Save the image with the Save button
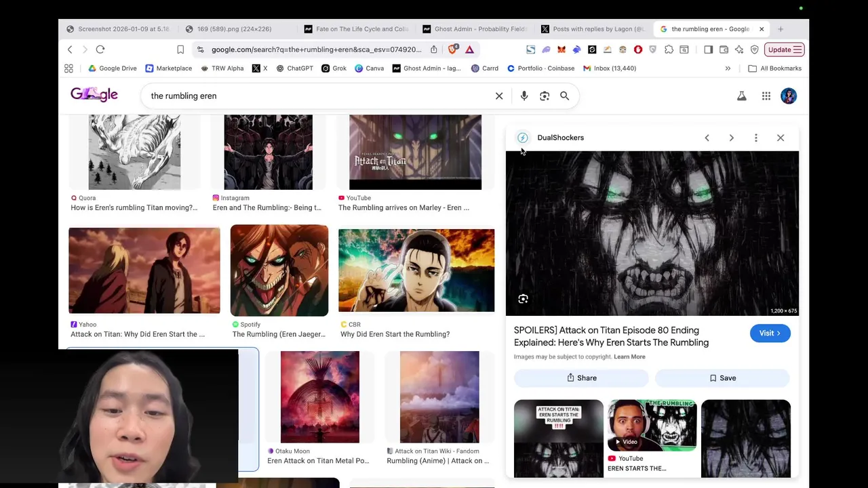This screenshot has width=868, height=488. coord(722,378)
